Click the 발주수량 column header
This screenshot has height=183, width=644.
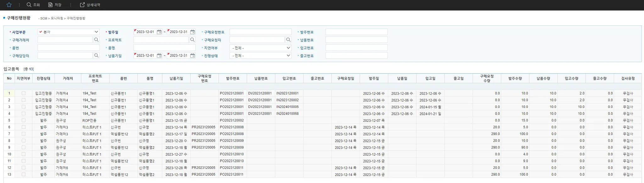coord(515,78)
